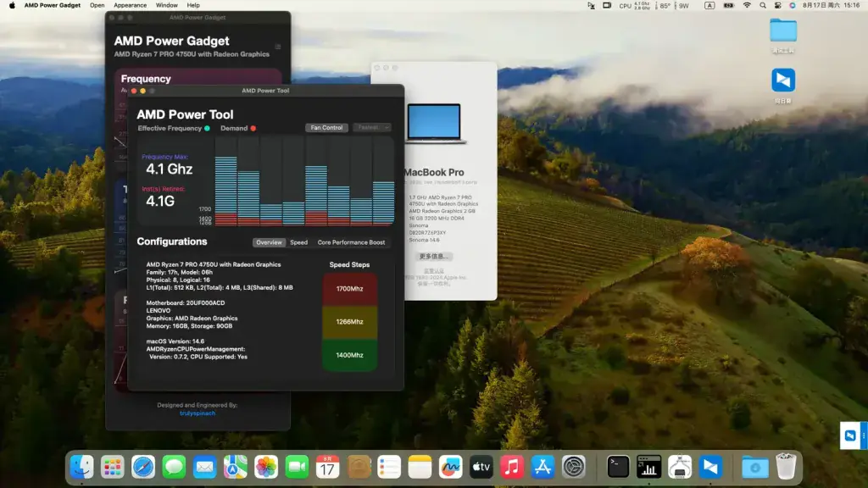Open the Appearance menu
868x488 pixels.
tap(130, 5)
